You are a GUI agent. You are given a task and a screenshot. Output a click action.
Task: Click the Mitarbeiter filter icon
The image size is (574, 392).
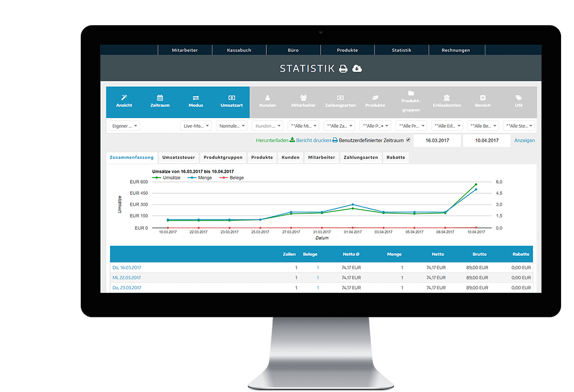[x=303, y=98]
